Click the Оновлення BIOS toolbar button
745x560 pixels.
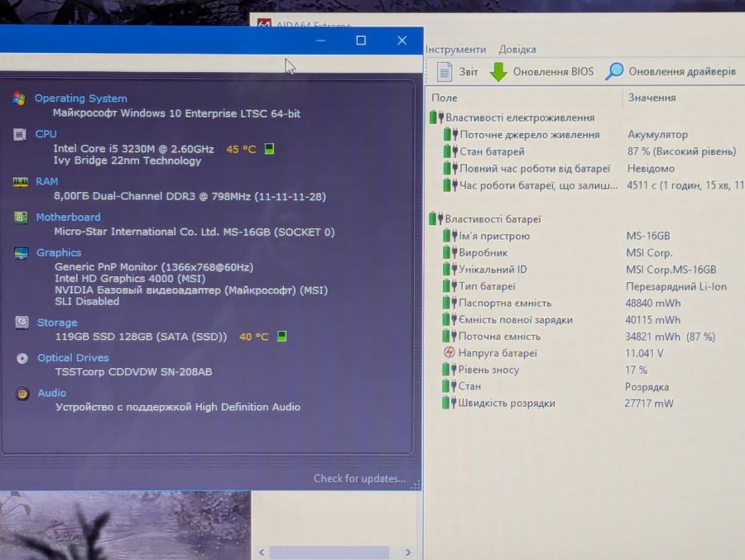[541, 72]
